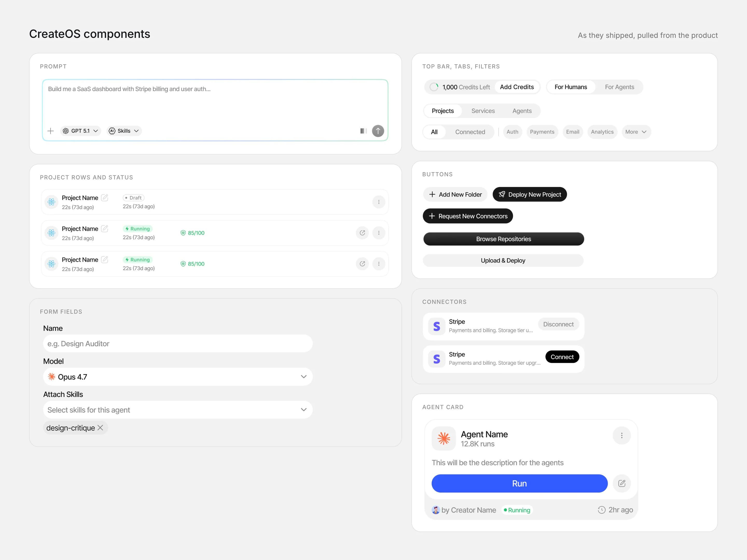Viewport: 747px width, 560px height.
Task: Open the Skills dropdown in the prompt box
Action: coord(124,131)
